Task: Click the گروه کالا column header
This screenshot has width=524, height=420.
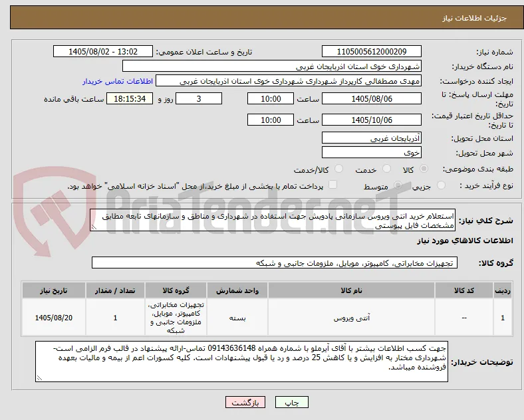Action: pos(176,290)
